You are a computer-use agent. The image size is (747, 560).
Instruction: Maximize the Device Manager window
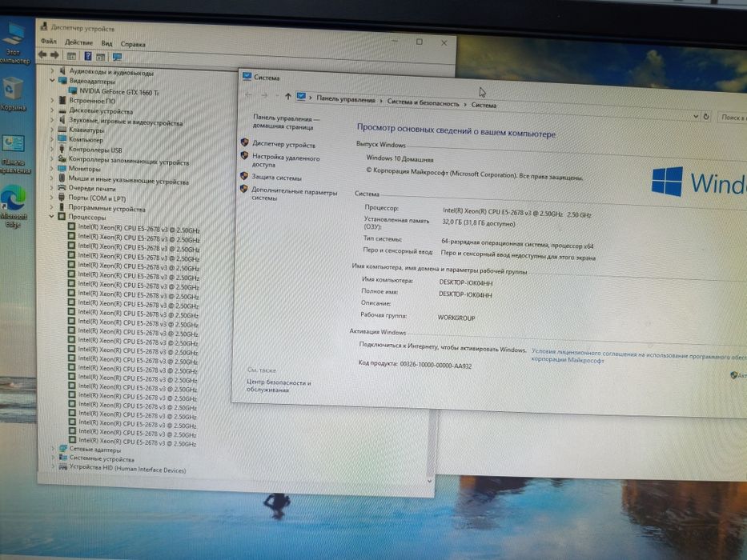point(420,42)
